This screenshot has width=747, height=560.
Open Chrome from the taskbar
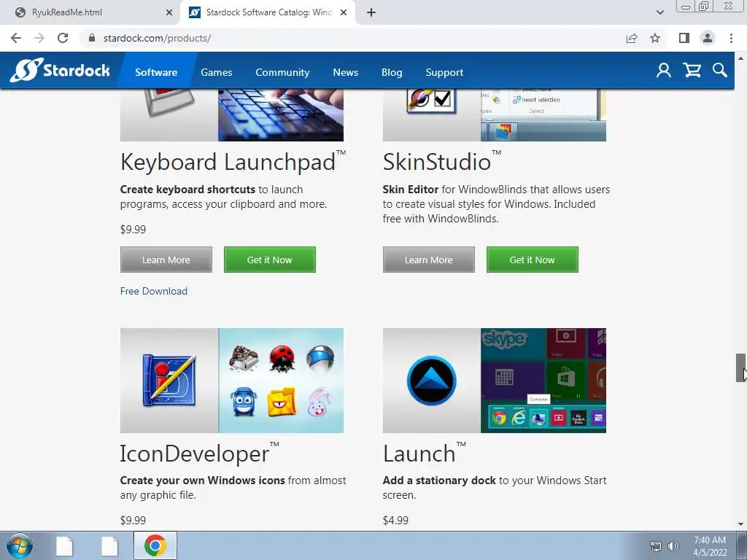coord(155,545)
